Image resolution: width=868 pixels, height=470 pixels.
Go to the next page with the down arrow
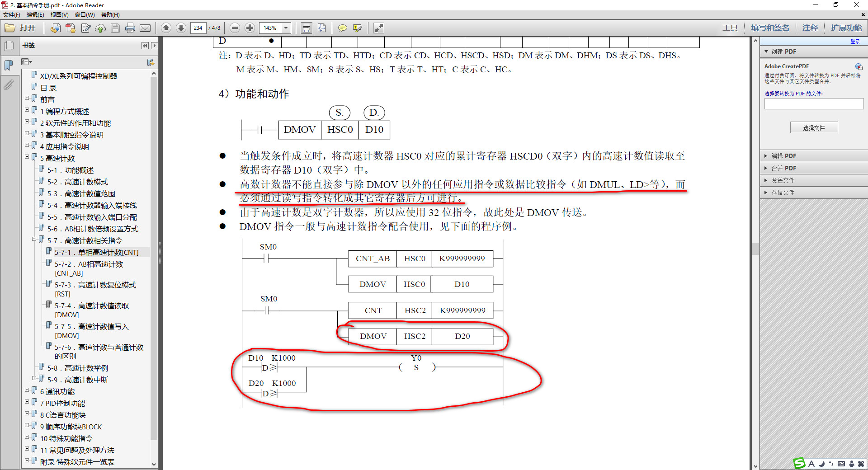coord(181,28)
